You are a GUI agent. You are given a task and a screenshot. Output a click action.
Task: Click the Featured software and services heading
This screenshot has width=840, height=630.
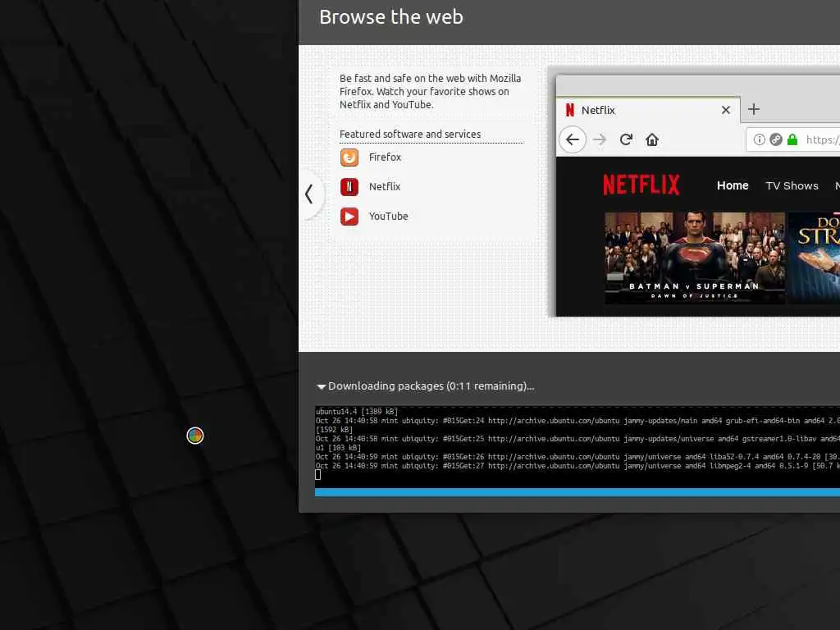410,134
